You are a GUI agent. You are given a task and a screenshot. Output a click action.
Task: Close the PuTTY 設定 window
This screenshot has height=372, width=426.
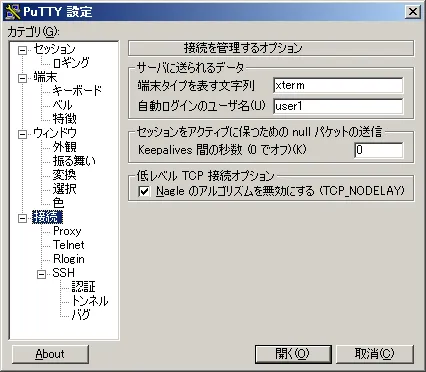[x=413, y=12]
